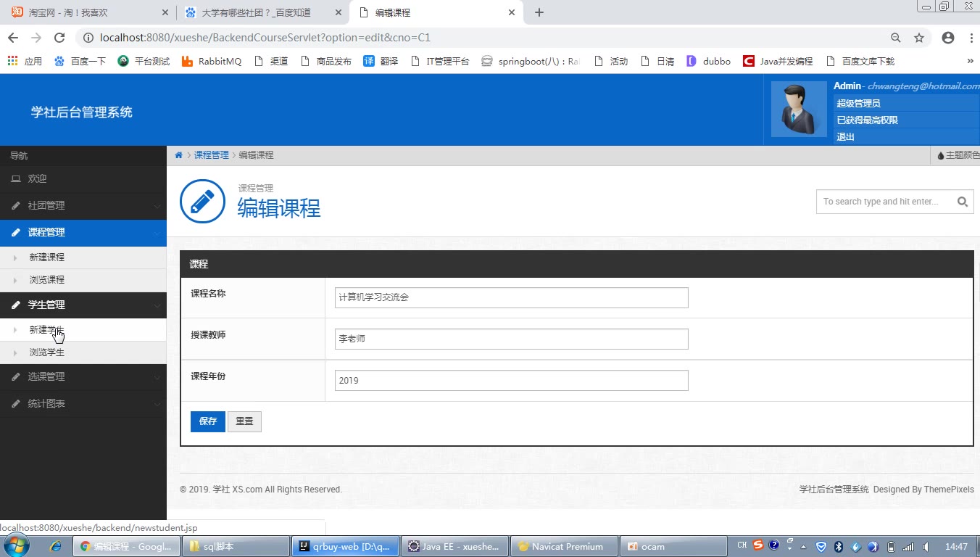
Task: Open 新建课程 in the sidebar
Action: click(x=83, y=257)
